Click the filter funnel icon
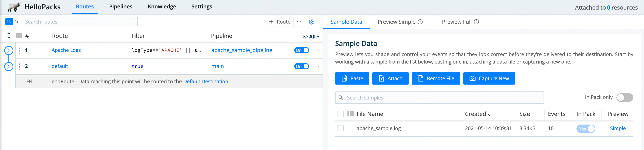Viewport: 644px width, 150px height. click(x=17, y=22)
